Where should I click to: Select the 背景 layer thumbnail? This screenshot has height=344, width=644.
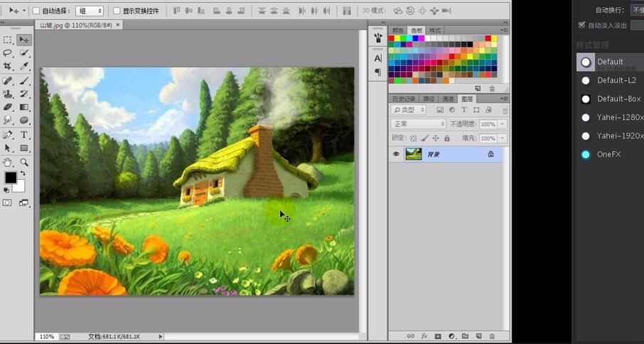tap(414, 154)
